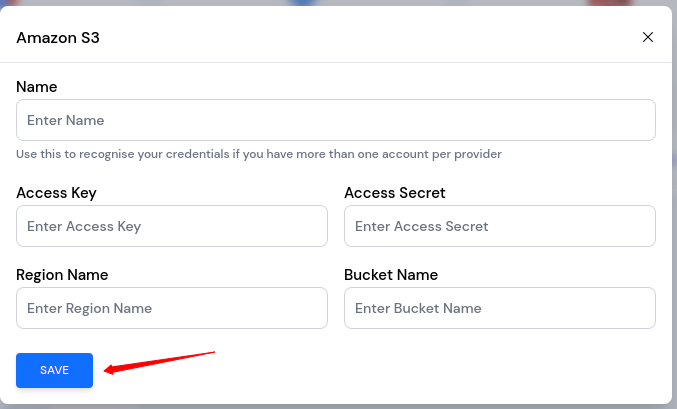The image size is (677, 409).
Task: Click the Amazon S3 dialog title
Action: tap(58, 38)
